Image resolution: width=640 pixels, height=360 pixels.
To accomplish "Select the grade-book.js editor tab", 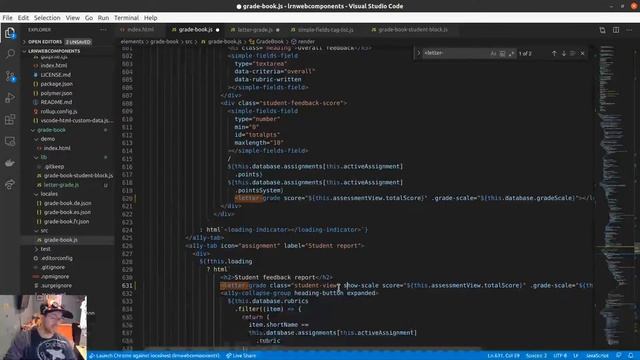I will pos(196,30).
